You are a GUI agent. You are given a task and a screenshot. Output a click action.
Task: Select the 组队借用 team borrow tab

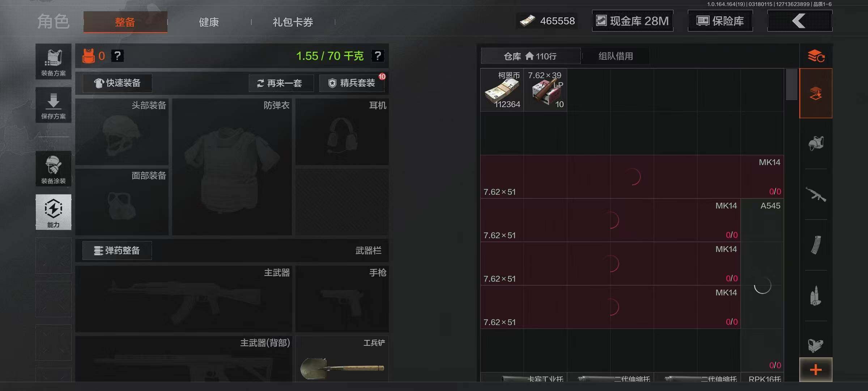pyautogui.click(x=616, y=56)
